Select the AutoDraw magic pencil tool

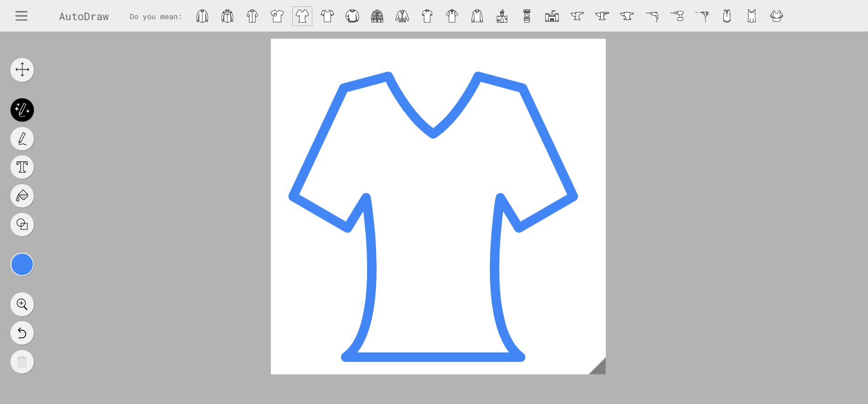[x=22, y=110]
